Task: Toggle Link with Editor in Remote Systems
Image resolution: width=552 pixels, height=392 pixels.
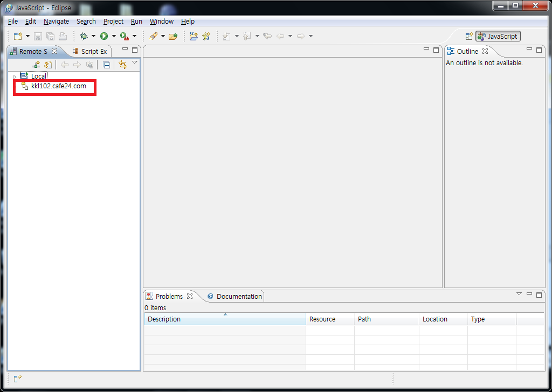Action: tap(123, 65)
